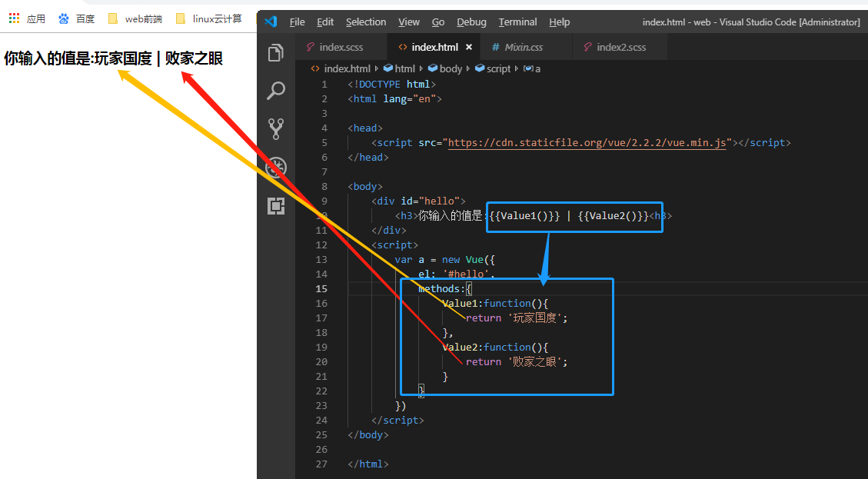Close the index.html editor tab

click(x=469, y=47)
